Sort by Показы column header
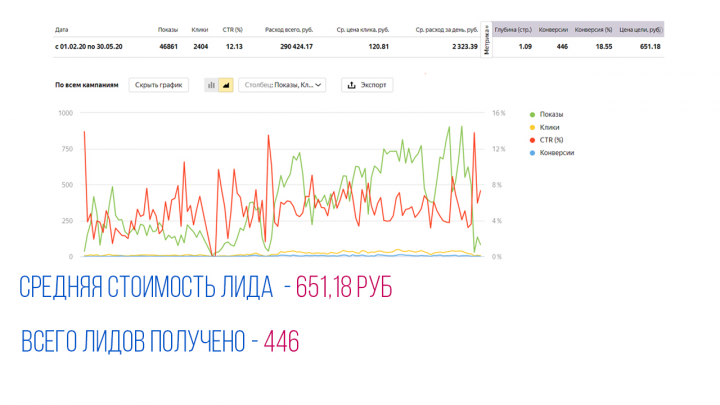This screenshot has width=720, height=405. (168, 30)
